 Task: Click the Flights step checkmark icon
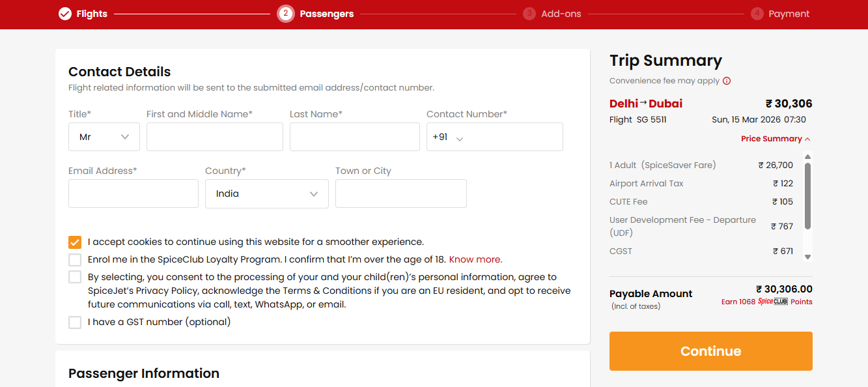tap(65, 14)
